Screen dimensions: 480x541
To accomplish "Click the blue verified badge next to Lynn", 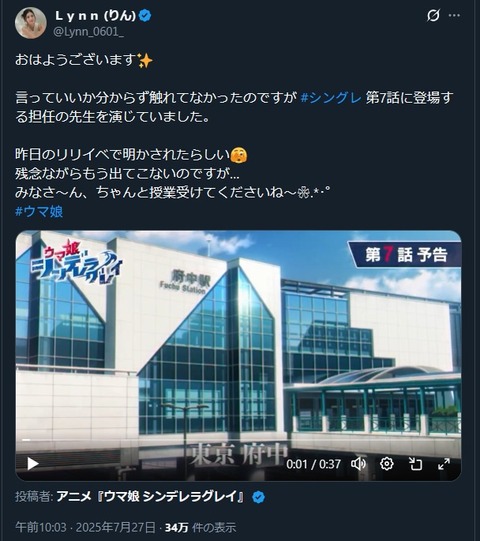I will pyautogui.click(x=145, y=16).
